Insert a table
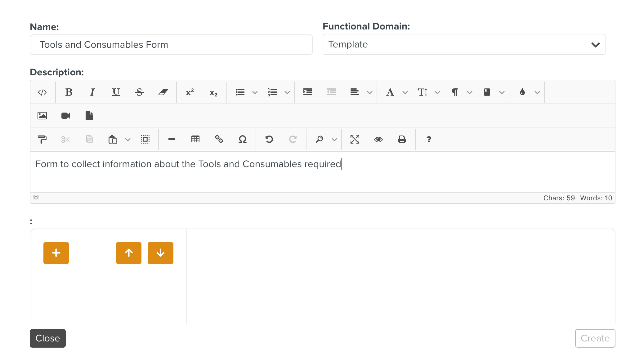644x356 pixels. pos(195,139)
